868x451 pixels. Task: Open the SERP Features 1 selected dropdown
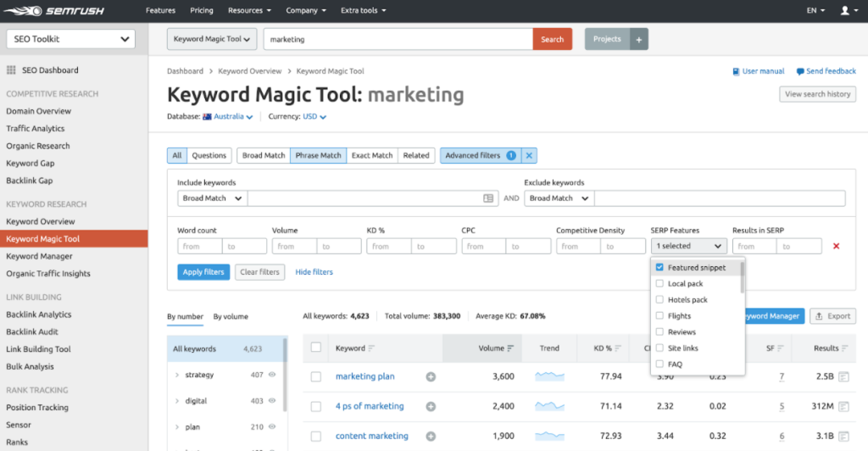click(688, 246)
